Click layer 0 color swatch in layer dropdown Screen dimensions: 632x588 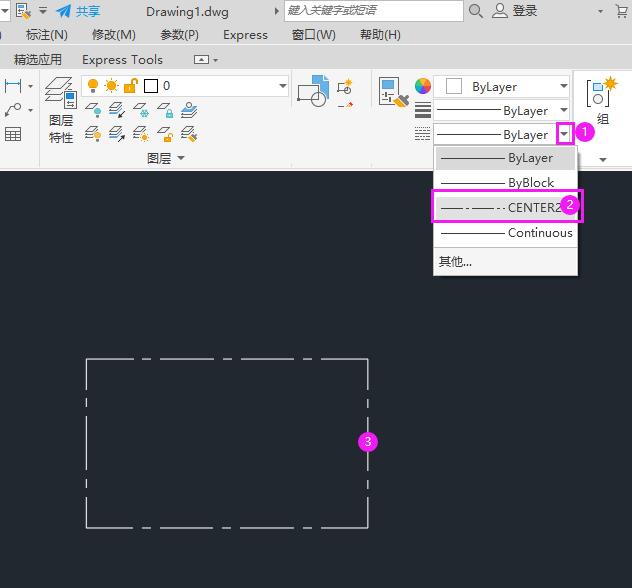pyautogui.click(x=151, y=86)
